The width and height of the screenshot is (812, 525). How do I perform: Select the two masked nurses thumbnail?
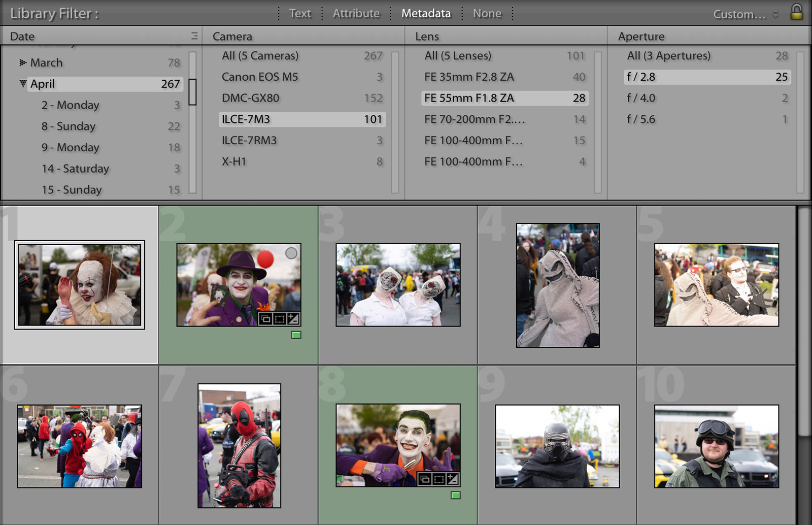(398, 285)
